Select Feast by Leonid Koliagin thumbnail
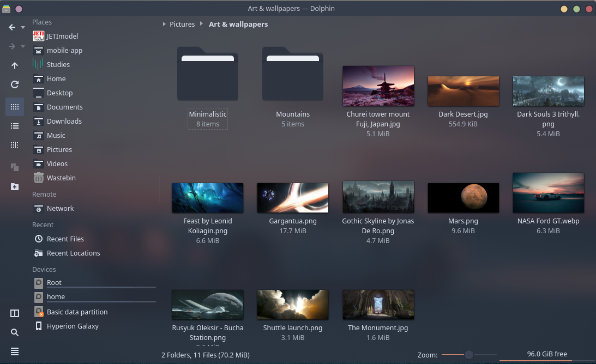 [x=208, y=198]
